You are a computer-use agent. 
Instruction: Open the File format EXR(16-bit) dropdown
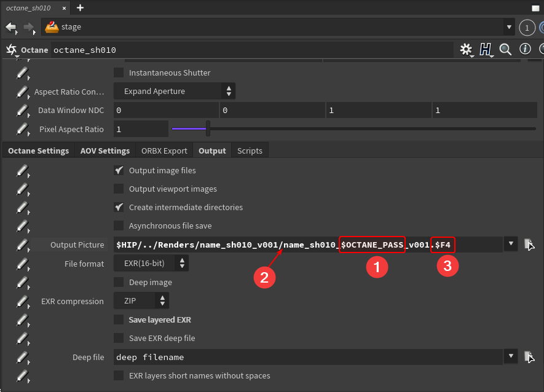coord(151,264)
